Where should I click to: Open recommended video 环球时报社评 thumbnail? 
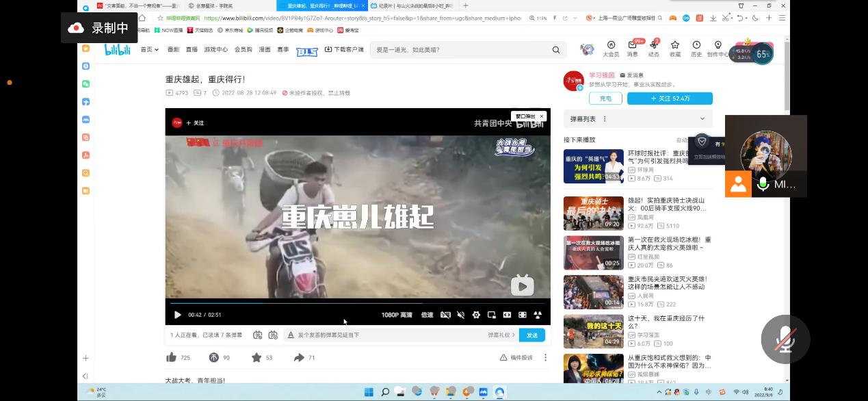pyautogui.click(x=593, y=166)
